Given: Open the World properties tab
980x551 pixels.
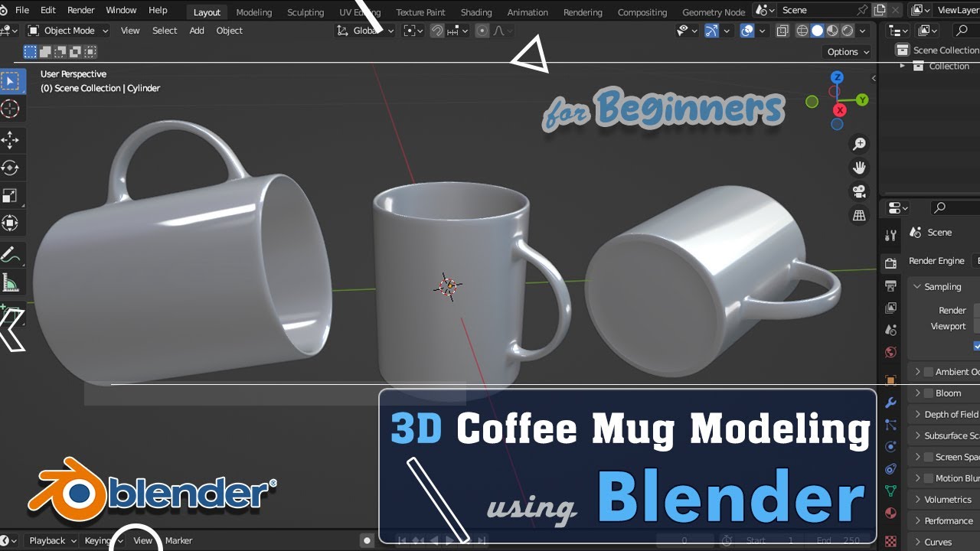Looking at the screenshot, I should point(890,352).
